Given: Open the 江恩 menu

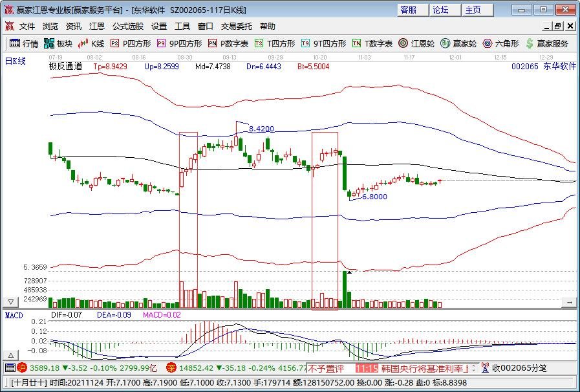Looking at the screenshot, I should click(97, 27).
